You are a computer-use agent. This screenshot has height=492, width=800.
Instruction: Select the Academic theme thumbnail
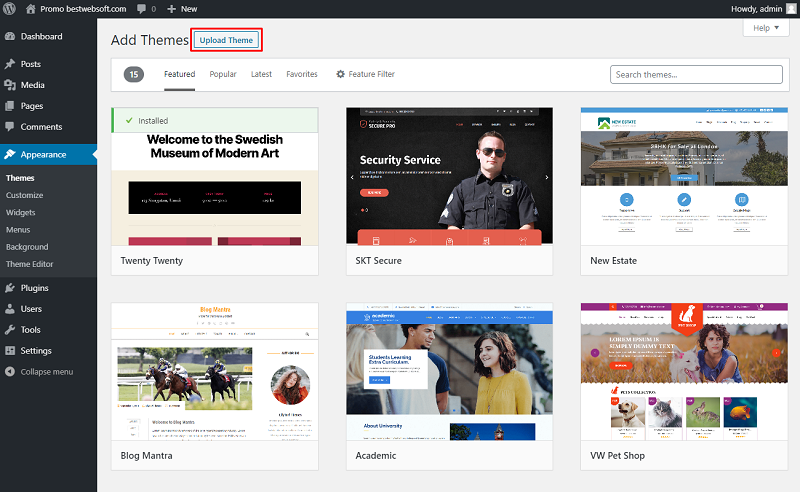point(449,372)
